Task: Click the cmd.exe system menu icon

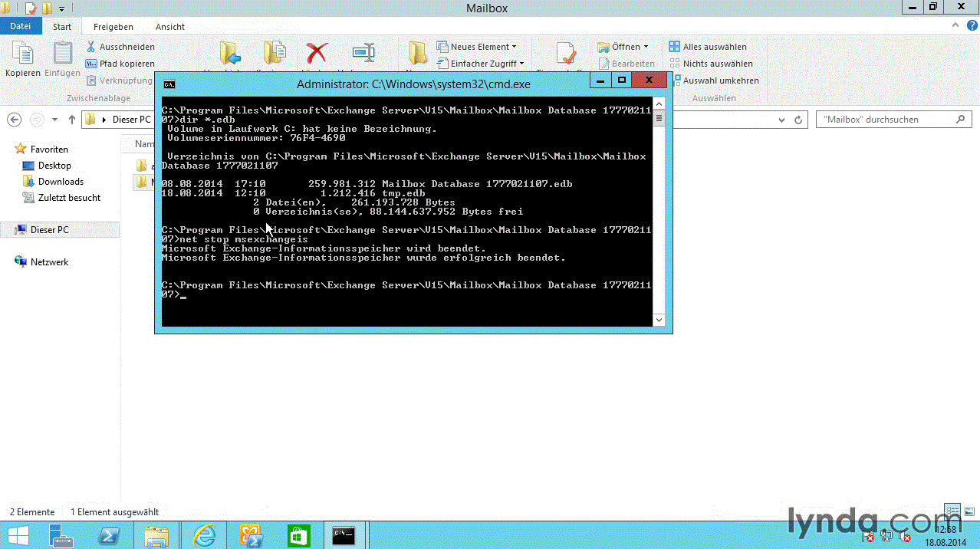Action: click(169, 84)
